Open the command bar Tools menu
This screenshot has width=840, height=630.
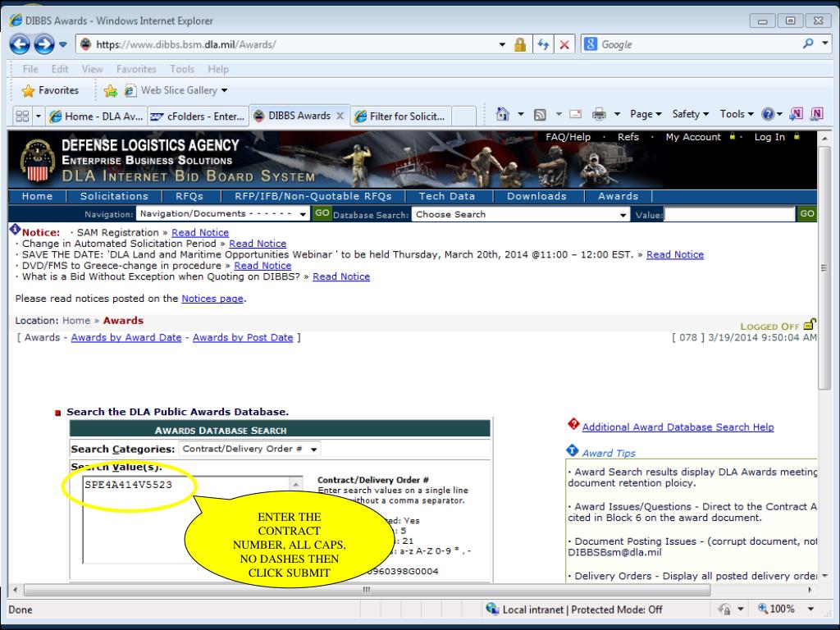click(x=737, y=113)
